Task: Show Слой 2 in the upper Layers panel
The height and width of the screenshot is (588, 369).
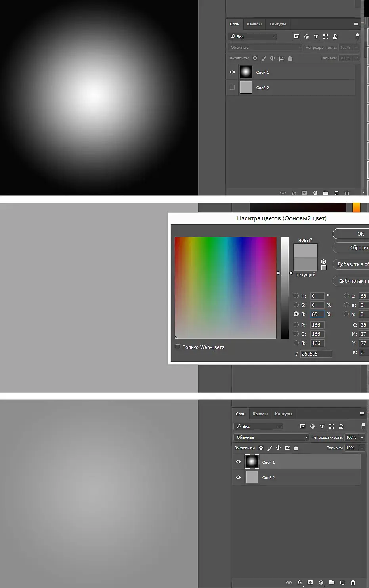Action: click(x=232, y=88)
